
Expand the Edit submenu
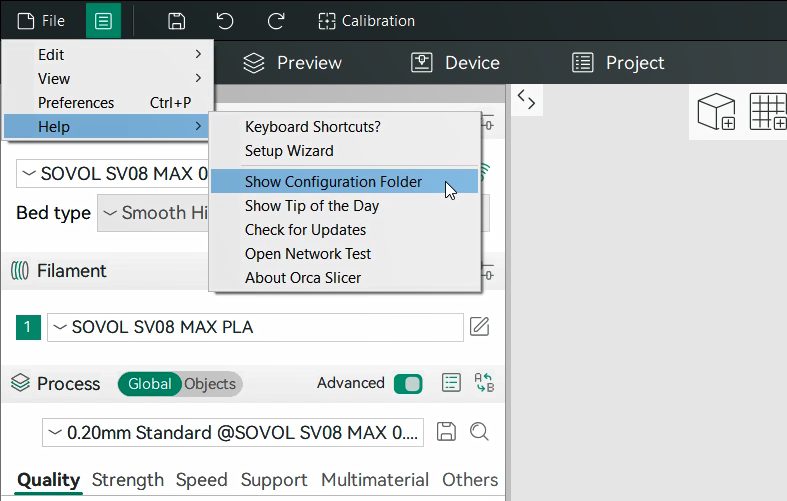[108, 54]
